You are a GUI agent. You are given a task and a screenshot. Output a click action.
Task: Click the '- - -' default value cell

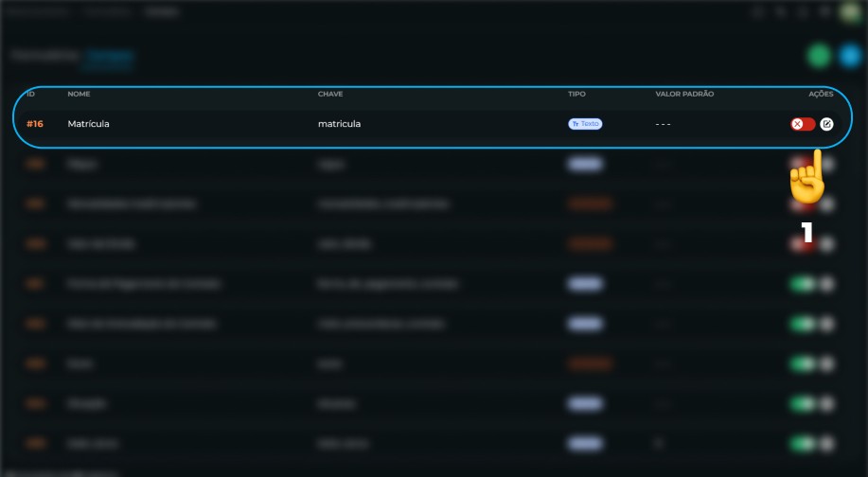(x=664, y=125)
